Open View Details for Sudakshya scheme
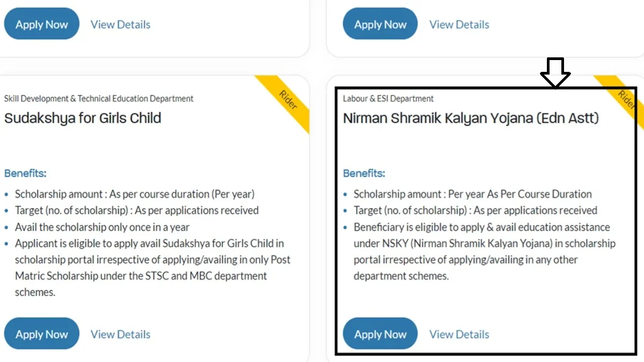This screenshot has height=362, width=644. tap(120, 334)
